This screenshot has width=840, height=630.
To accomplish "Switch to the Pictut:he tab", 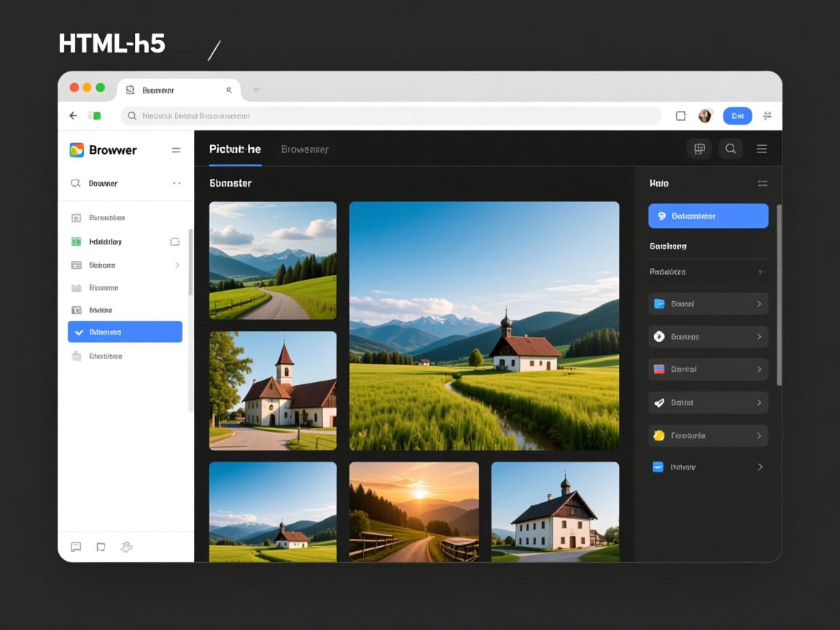I will (x=235, y=149).
